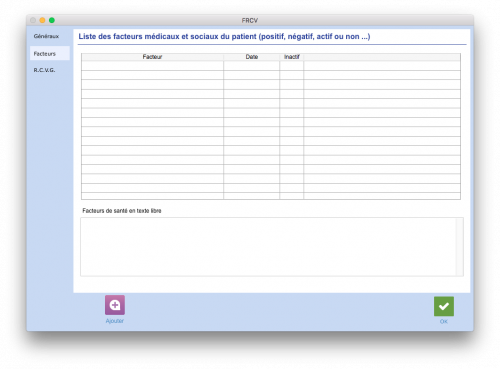Image resolution: width=500 pixels, height=369 pixels.
Task: Click the green zoom window button
Action: pos(52,20)
